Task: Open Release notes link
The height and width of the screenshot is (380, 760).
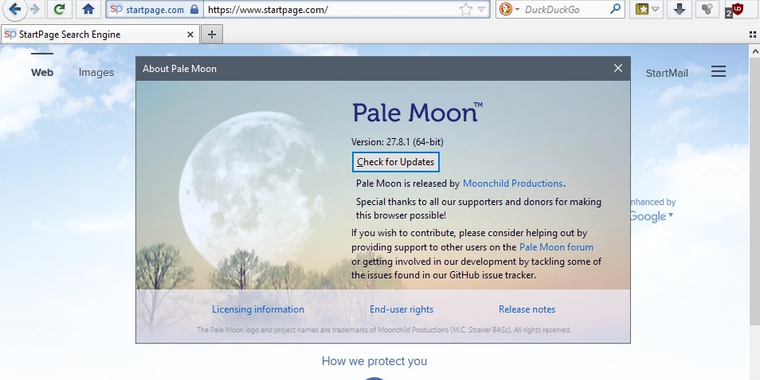Action: pos(527,309)
